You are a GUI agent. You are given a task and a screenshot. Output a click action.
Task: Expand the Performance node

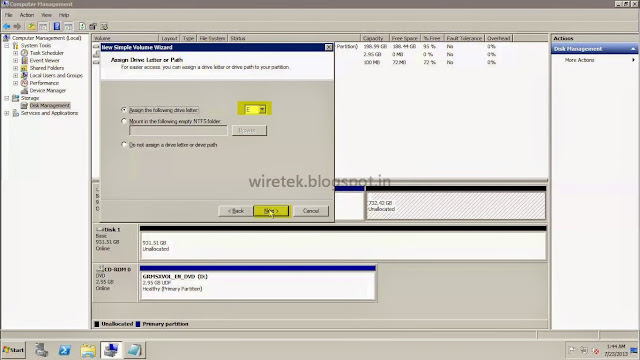(x=16, y=83)
